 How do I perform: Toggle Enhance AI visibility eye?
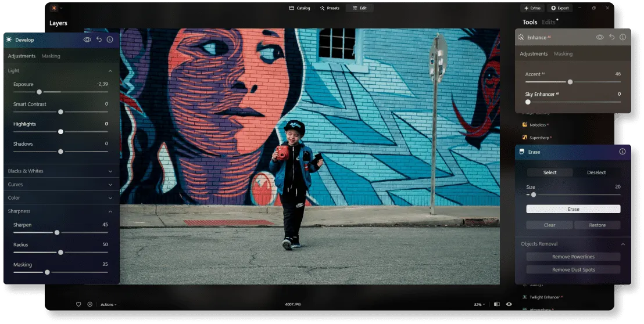600,37
